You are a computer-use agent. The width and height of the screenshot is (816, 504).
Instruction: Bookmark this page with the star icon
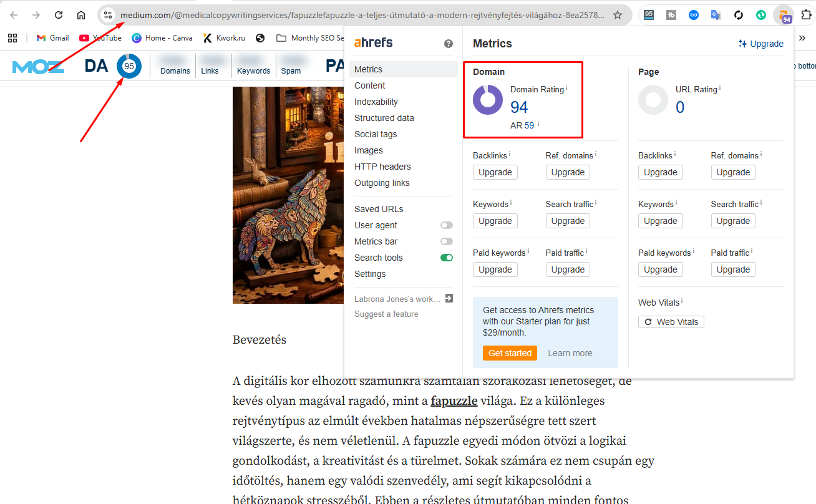(x=618, y=15)
